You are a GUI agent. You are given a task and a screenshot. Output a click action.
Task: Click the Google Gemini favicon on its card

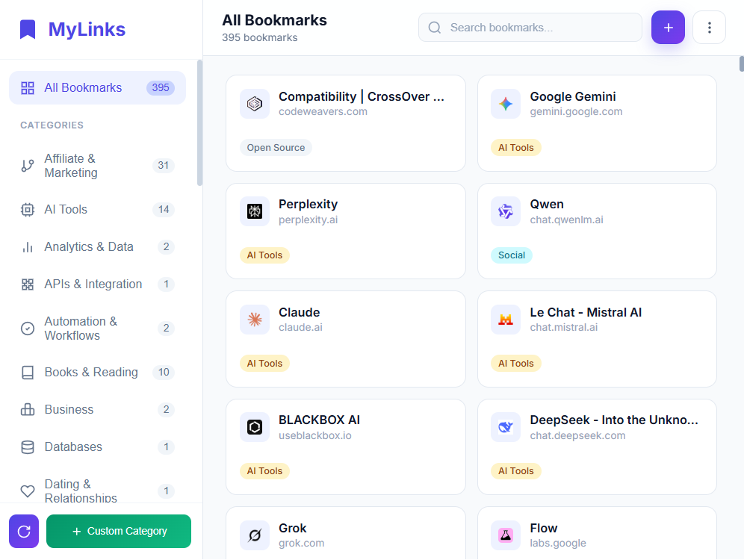[x=506, y=104]
